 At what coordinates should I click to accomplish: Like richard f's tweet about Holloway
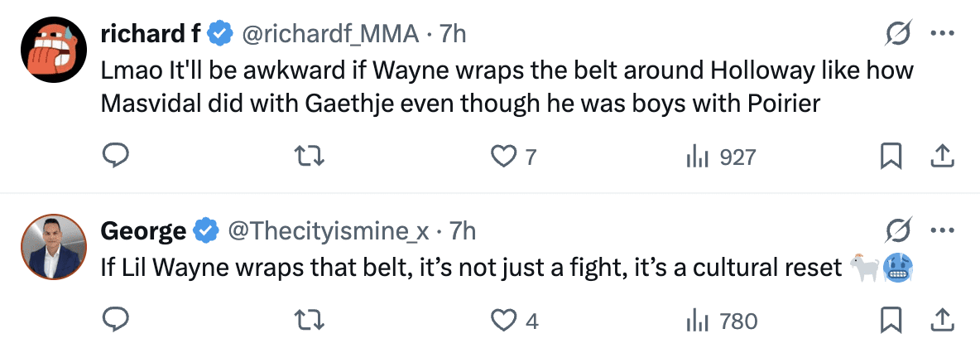[504, 156]
